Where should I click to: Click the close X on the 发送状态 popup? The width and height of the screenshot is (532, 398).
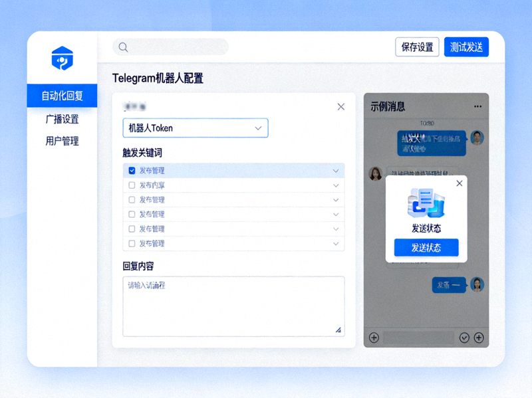(x=459, y=183)
